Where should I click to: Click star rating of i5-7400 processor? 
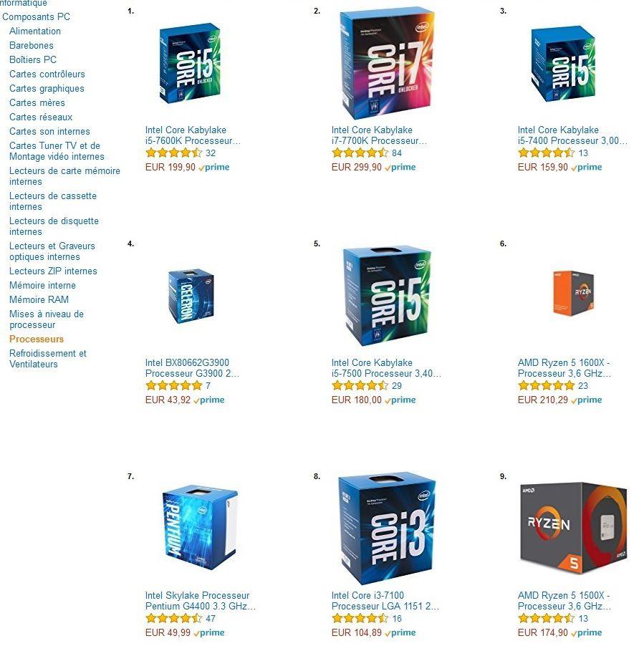click(x=546, y=153)
